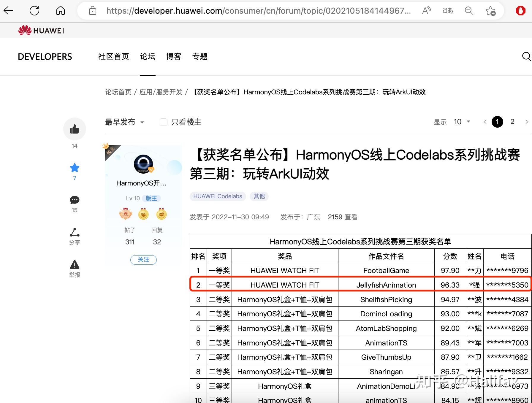Image resolution: width=532 pixels, height=403 pixels.
Task: Open the 最早发布 sort dropdown
Action: tap(125, 122)
